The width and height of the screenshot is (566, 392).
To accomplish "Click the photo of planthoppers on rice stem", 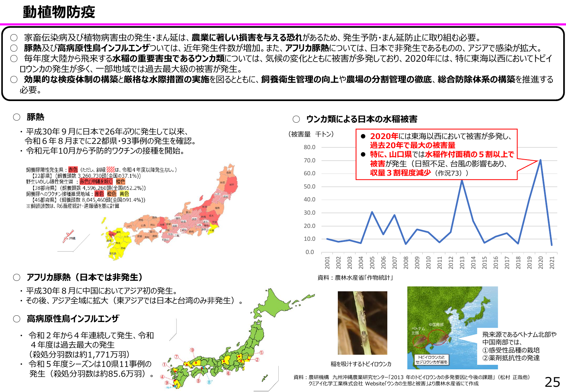I will tap(362, 323).
